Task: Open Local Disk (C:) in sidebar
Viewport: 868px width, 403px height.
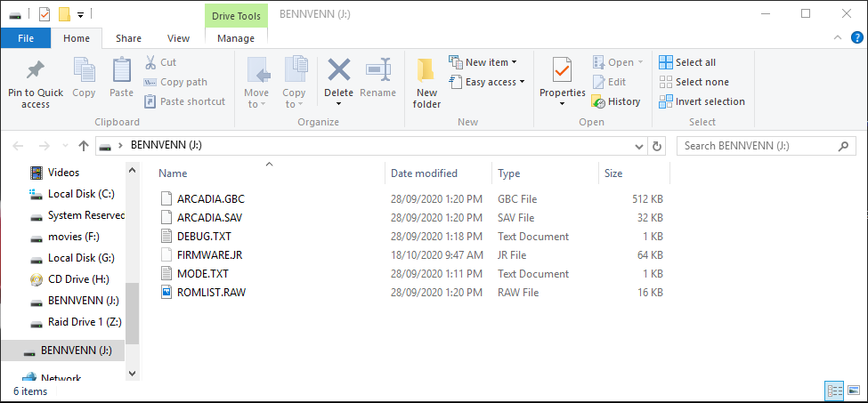Action: [81, 193]
